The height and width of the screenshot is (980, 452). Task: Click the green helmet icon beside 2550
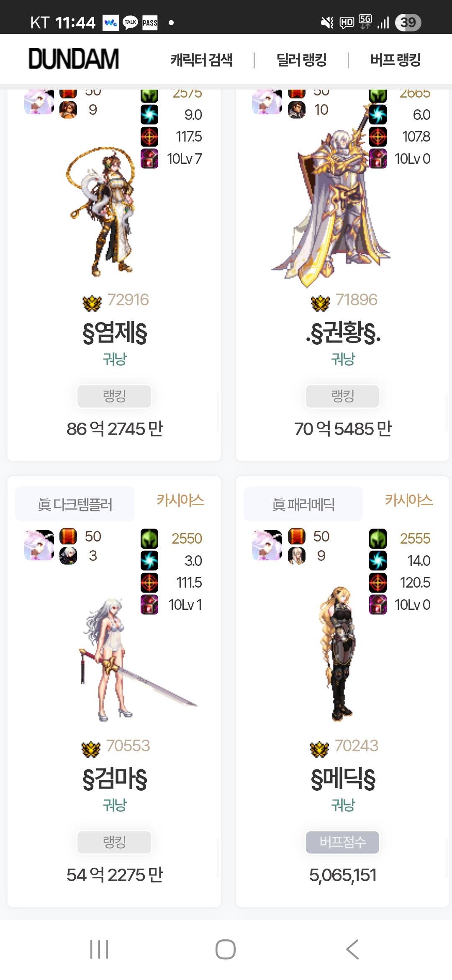point(149,539)
